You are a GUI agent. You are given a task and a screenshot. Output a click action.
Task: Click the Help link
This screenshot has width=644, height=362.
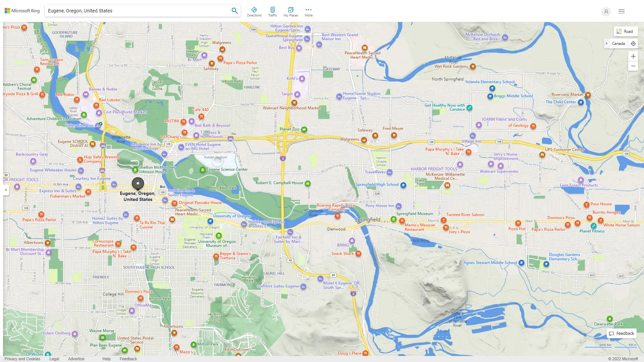click(106, 359)
